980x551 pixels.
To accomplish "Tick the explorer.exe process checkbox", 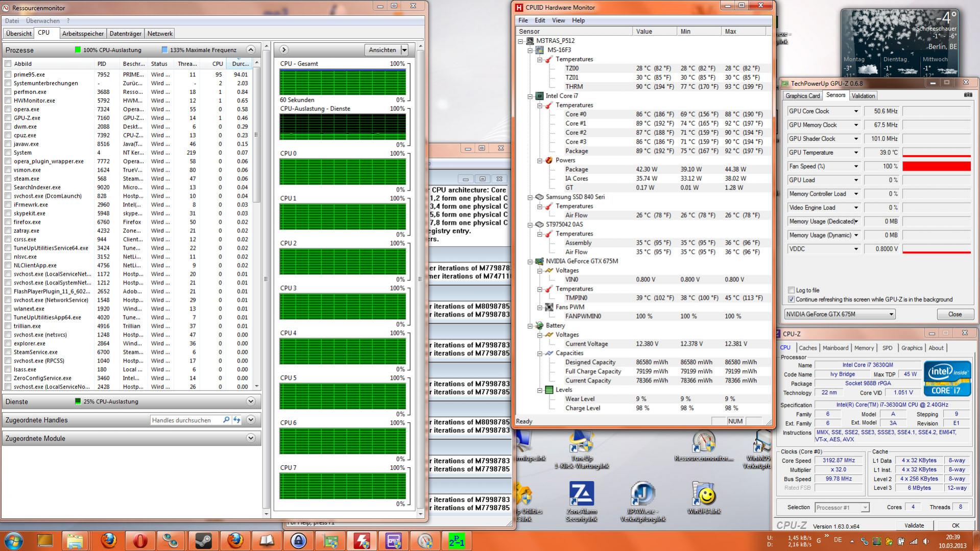I will 8,344.
